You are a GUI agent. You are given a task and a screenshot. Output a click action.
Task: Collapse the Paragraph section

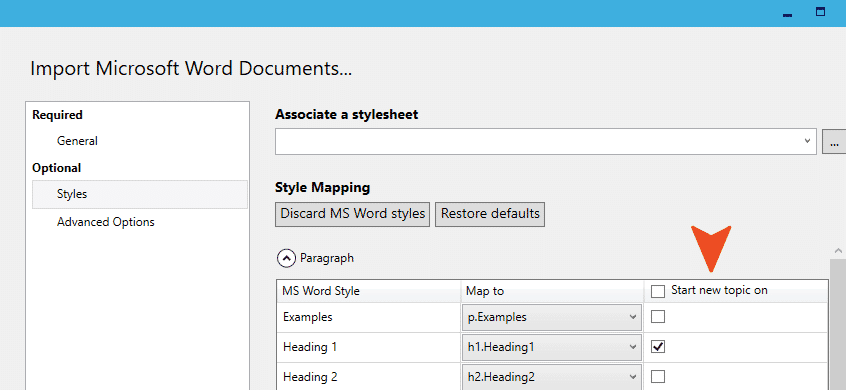point(286,258)
